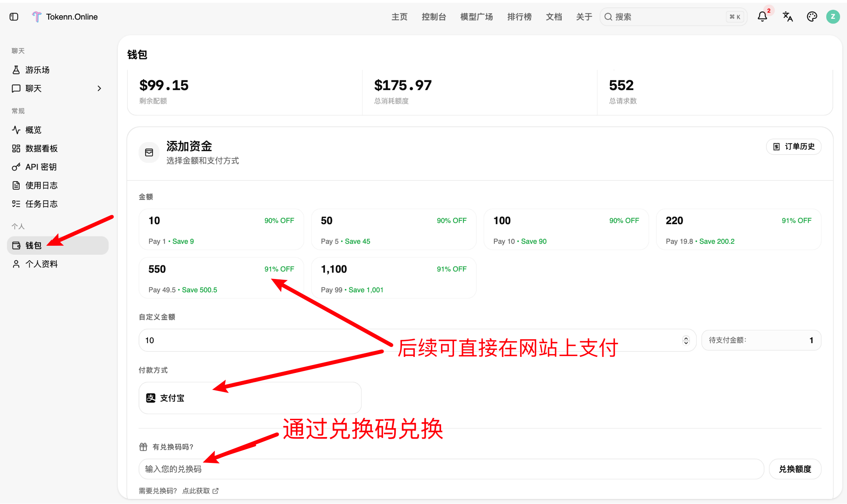Click the 552 total requests value
This screenshot has height=504, width=847.
pyautogui.click(x=621, y=85)
